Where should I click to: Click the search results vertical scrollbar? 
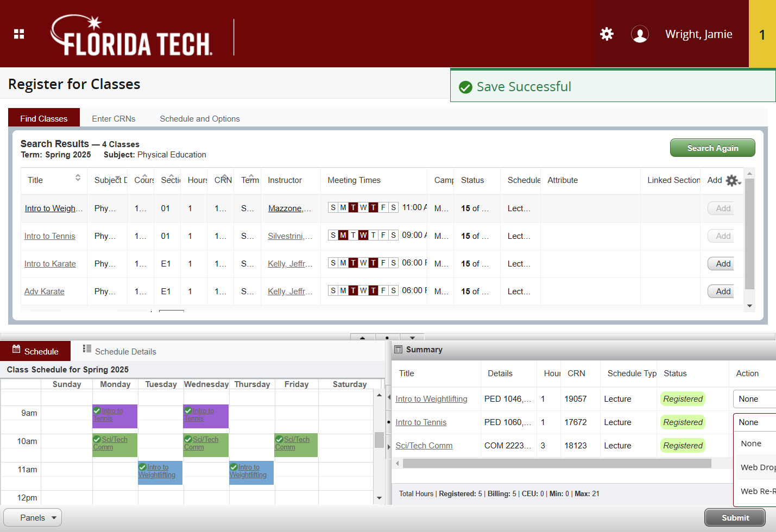coord(749,234)
